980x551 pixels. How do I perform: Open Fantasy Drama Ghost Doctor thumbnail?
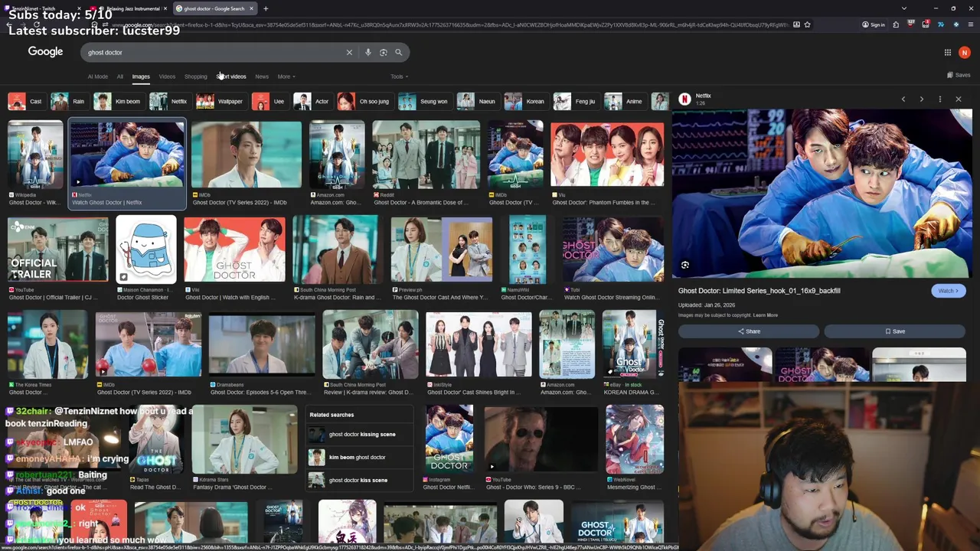point(244,440)
